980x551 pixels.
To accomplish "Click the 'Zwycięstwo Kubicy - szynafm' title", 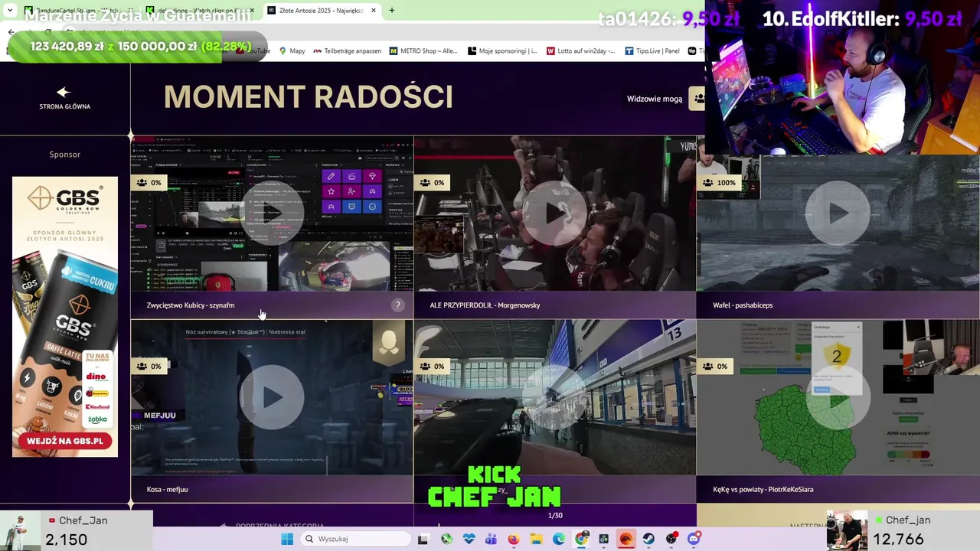I will 191,305.
